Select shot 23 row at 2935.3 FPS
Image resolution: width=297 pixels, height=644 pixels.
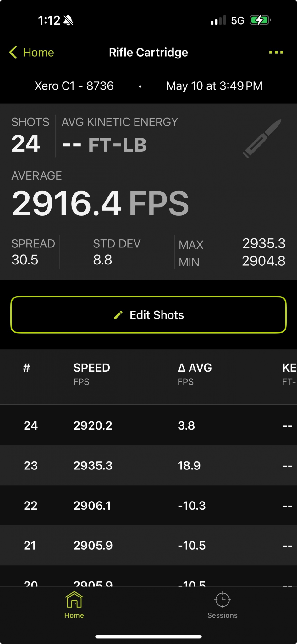[148, 465]
